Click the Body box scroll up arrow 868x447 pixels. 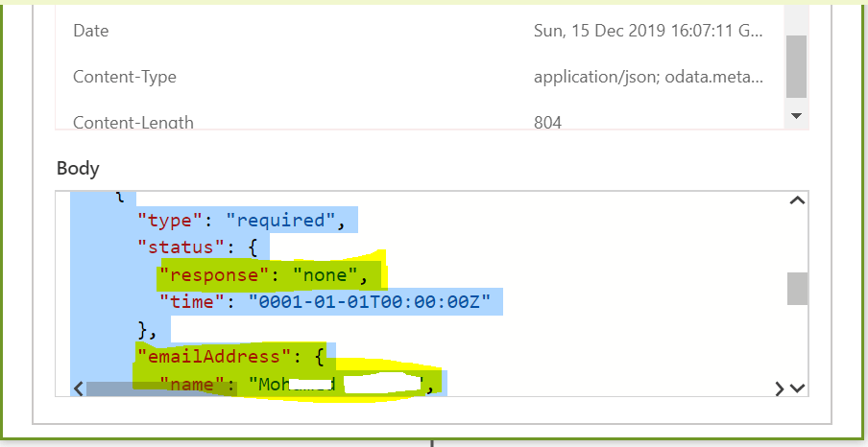(x=796, y=201)
